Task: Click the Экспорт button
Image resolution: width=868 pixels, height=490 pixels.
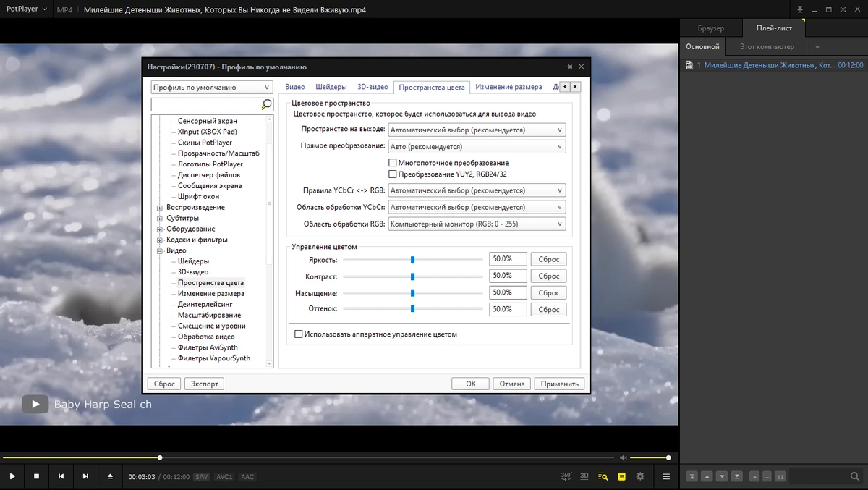Action: point(204,384)
